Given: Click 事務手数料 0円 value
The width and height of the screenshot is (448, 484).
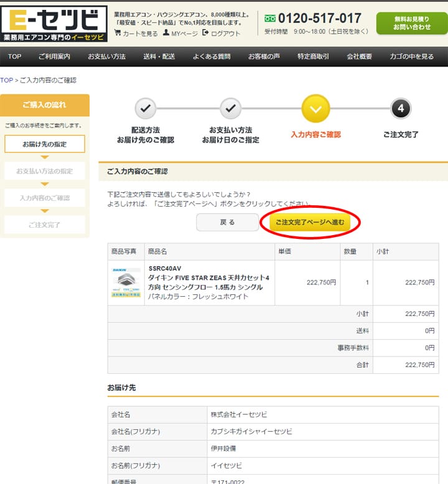Looking at the screenshot, I should pyautogui.click(x=429, y=348).
